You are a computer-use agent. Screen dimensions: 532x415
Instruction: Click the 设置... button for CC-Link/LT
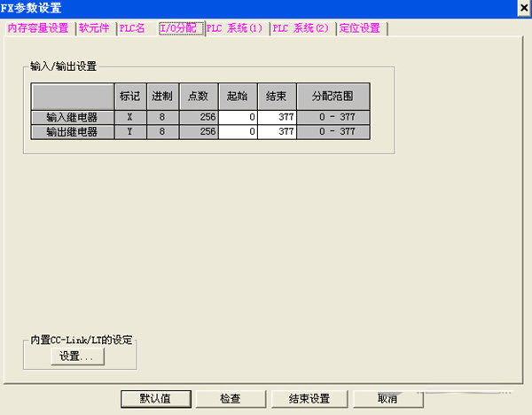77,356
